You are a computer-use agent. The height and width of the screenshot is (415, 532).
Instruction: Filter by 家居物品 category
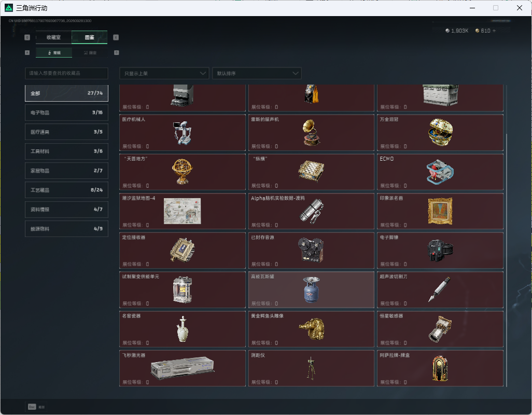pyautogui.click(x=66, y=171)
